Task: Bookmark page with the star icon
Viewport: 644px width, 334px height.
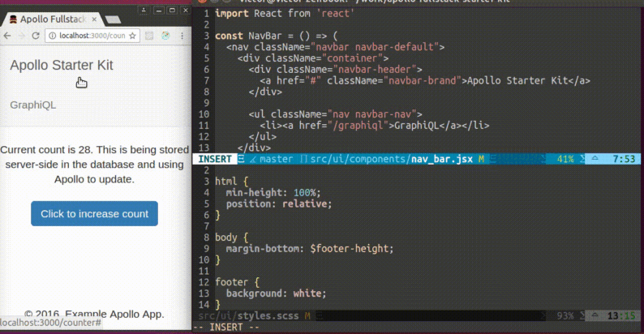Action: point(132,36)
